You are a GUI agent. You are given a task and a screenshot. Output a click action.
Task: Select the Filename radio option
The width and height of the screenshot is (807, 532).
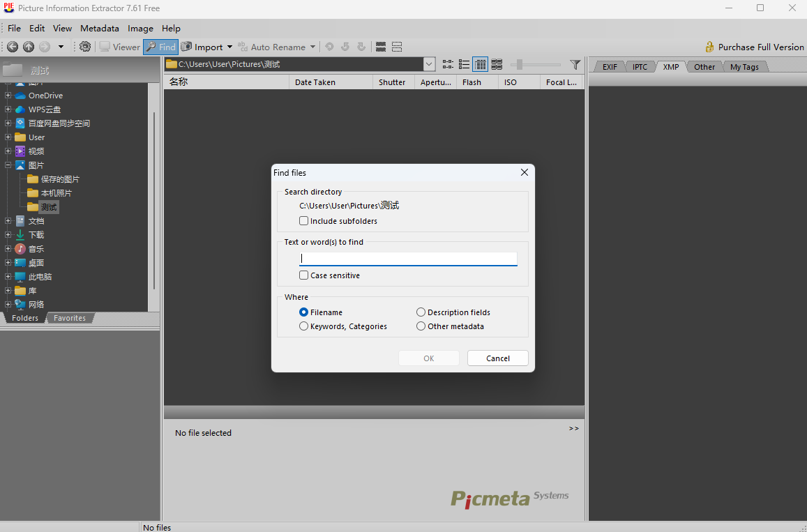click(x=303, y=312)
